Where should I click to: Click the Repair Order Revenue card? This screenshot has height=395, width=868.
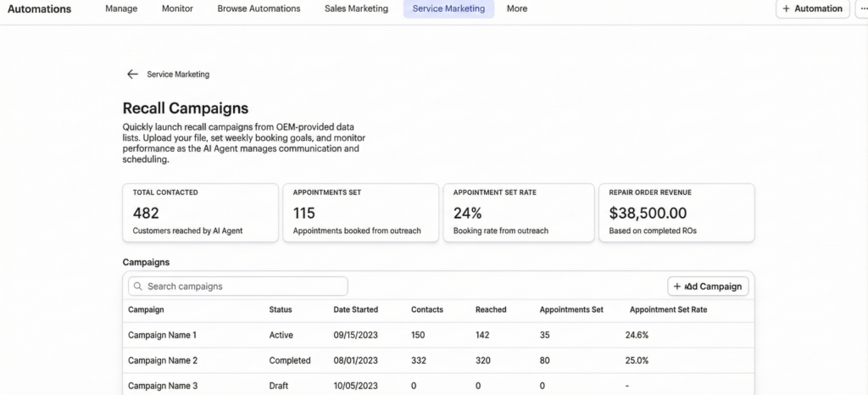point(676,212)
